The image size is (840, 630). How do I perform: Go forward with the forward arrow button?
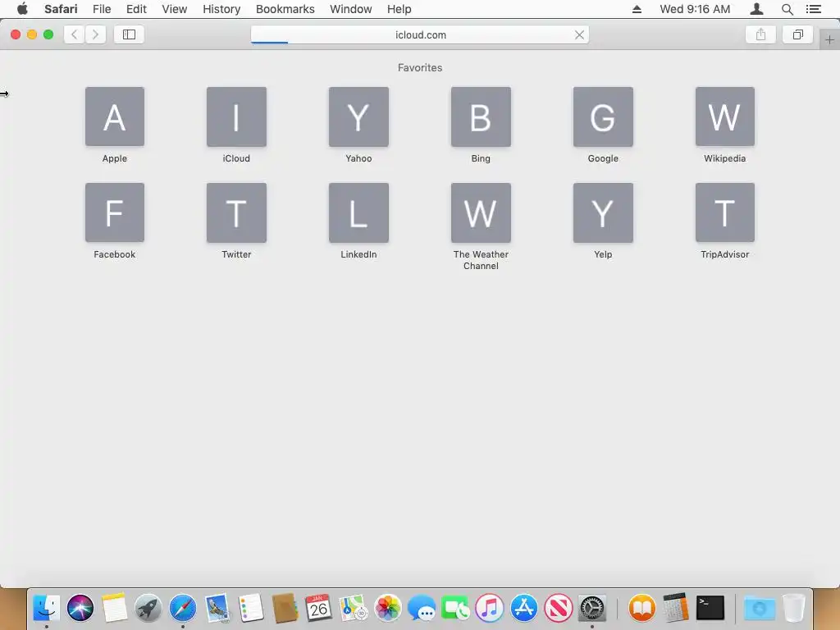(95, 34)
